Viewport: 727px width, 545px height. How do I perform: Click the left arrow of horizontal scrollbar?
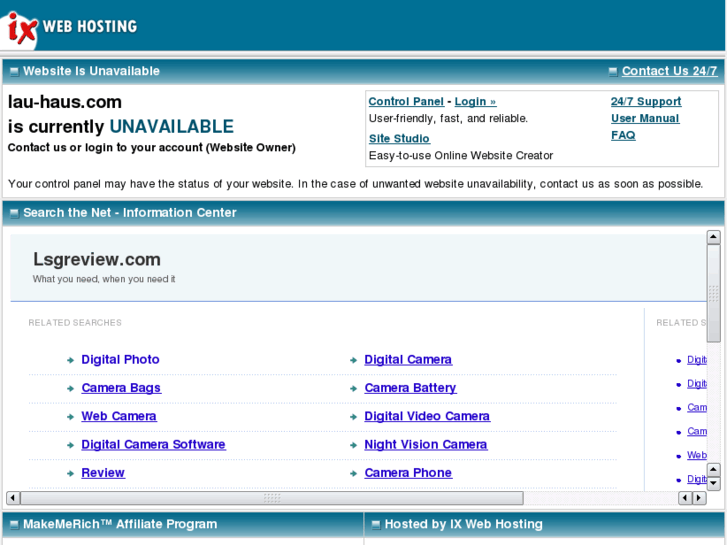[x=13, y=498]
